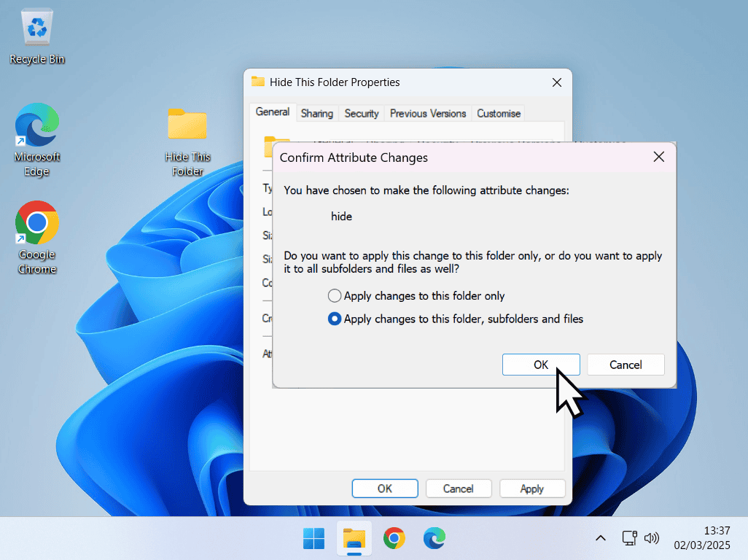Select apply changes to folder, subfolders and files

(x=335, y=319)
